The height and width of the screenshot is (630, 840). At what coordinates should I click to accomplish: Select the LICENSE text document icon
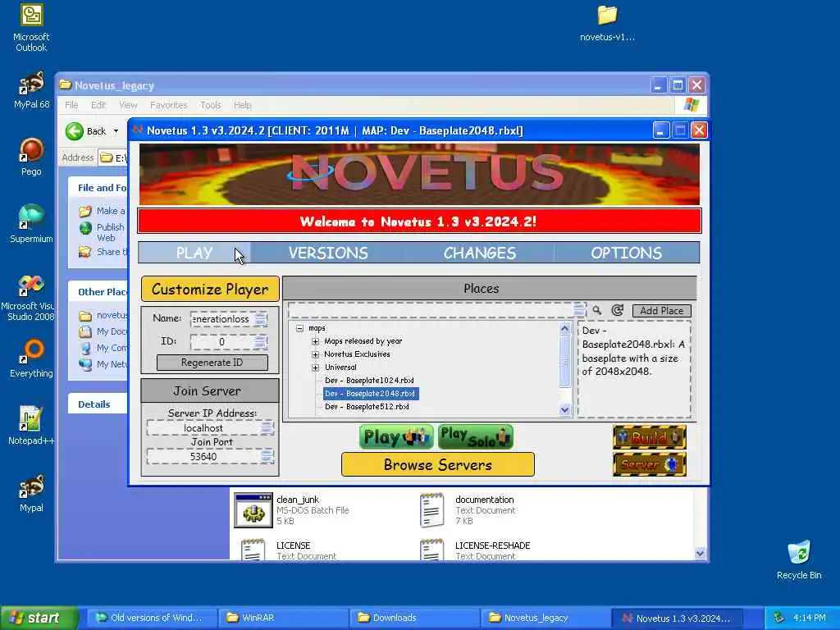253,550
